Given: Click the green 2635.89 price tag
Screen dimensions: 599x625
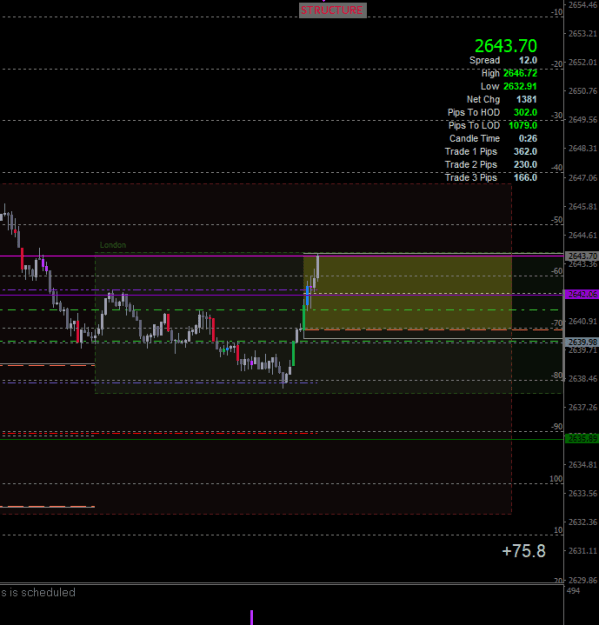Looking at the screenshot, I should [x=582, y=439].
